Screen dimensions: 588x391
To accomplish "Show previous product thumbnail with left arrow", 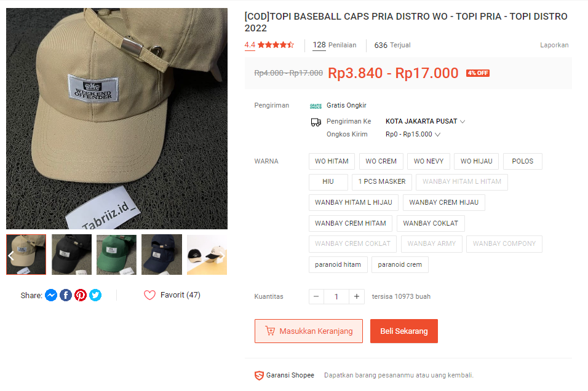I will point(11,256).
